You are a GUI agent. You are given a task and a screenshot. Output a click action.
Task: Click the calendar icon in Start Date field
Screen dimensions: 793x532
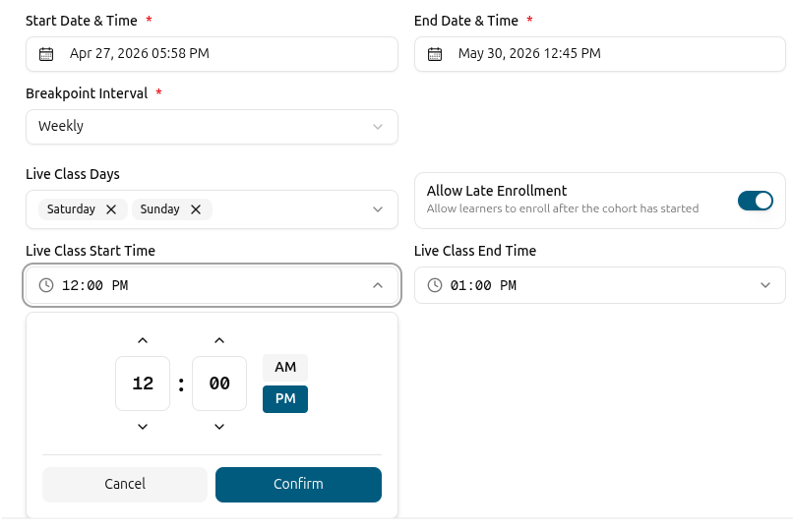click(46, 54)
